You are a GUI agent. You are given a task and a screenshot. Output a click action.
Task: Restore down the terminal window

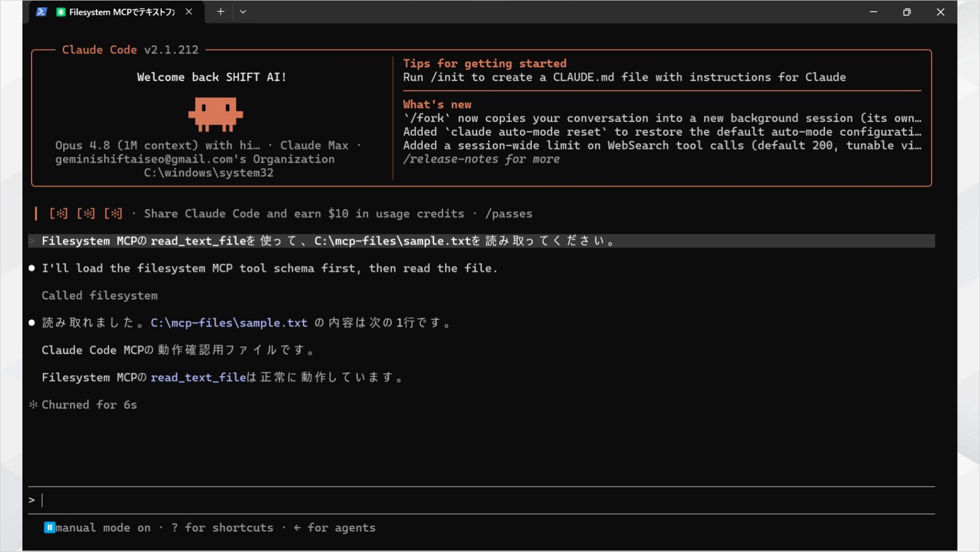[907, 12]
